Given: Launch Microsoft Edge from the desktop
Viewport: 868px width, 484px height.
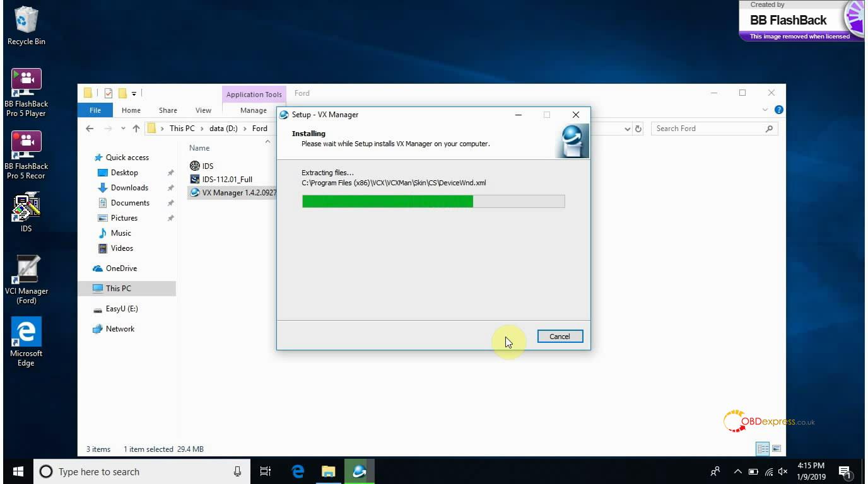Looking at the screenshot, I should point(26,333).
